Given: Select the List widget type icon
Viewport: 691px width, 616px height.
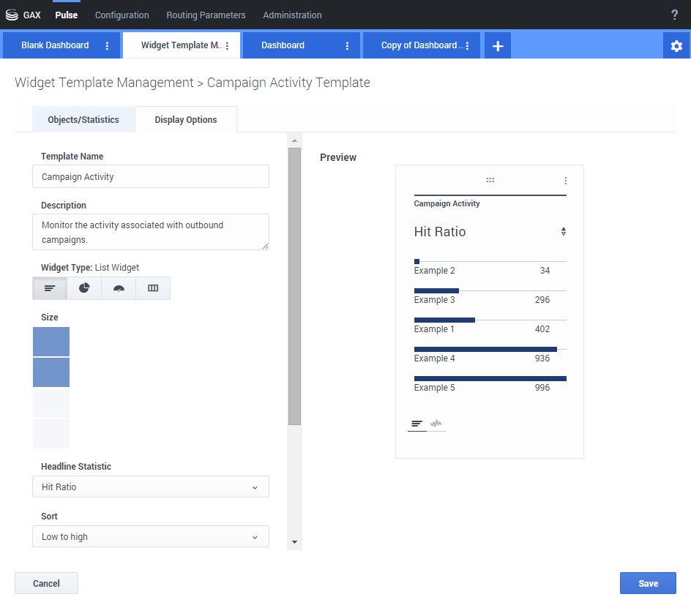Looking at the screenshot, I should click(50, 288).
